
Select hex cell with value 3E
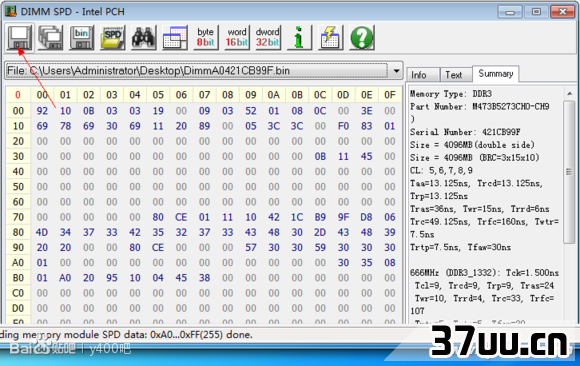pos(367,111)
